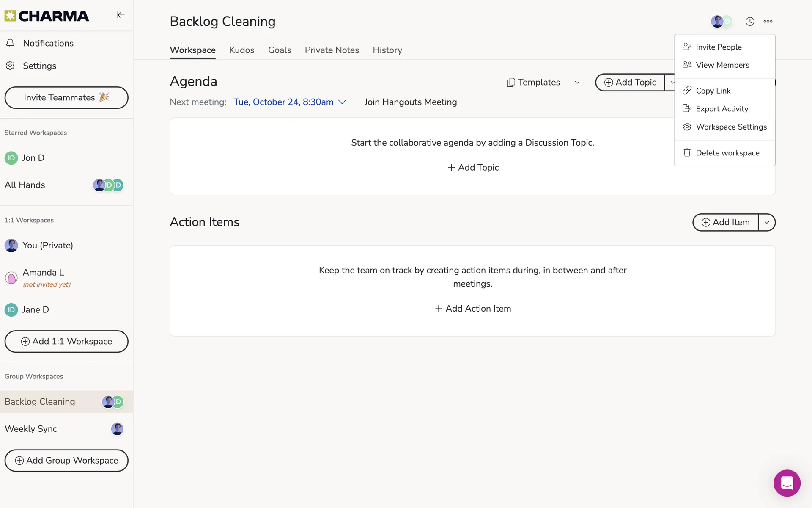Click member avatars in header
Screen dimensions: 812x508
pyautogui.click(x=721, y=22)
